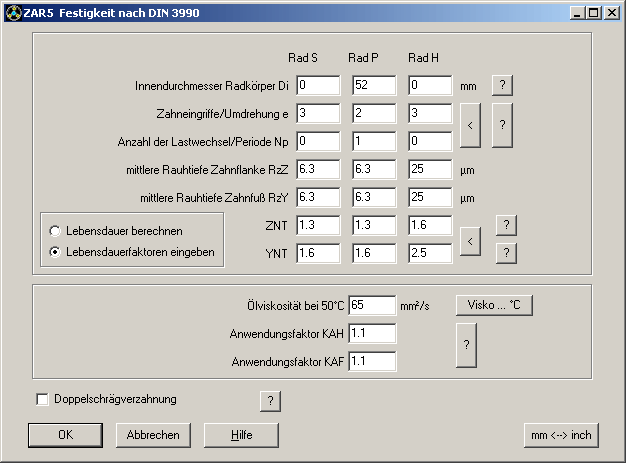This screenshot has width=626, height=463.
Task: Select the Lebensdauer berechnen radio option
Action: pos(56,231)
